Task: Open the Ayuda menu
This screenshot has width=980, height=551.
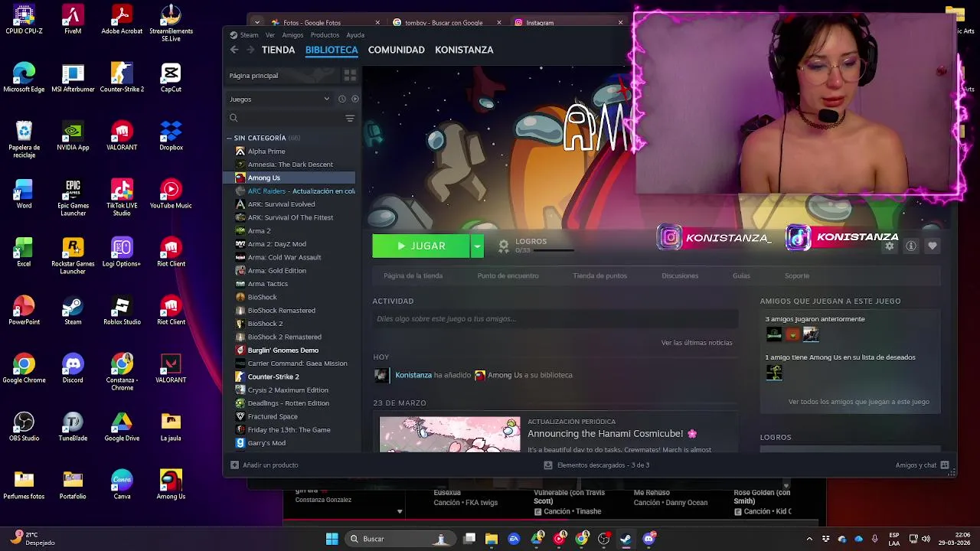Action: click(355, 34)
